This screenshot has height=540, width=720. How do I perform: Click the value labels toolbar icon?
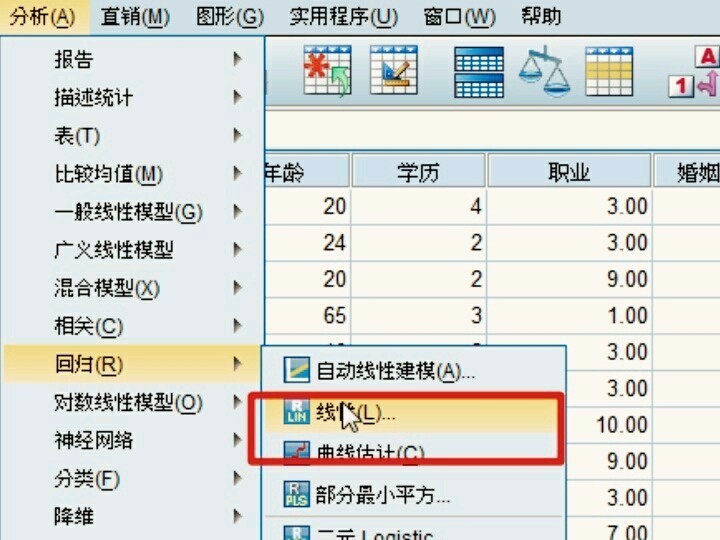[693, 71]
